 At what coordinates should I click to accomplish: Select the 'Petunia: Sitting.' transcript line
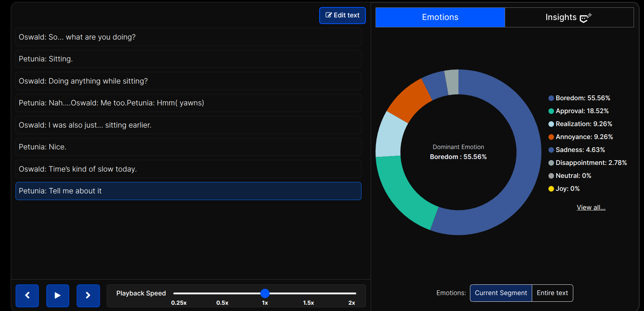pyautogui.click(x=188, y=59)
